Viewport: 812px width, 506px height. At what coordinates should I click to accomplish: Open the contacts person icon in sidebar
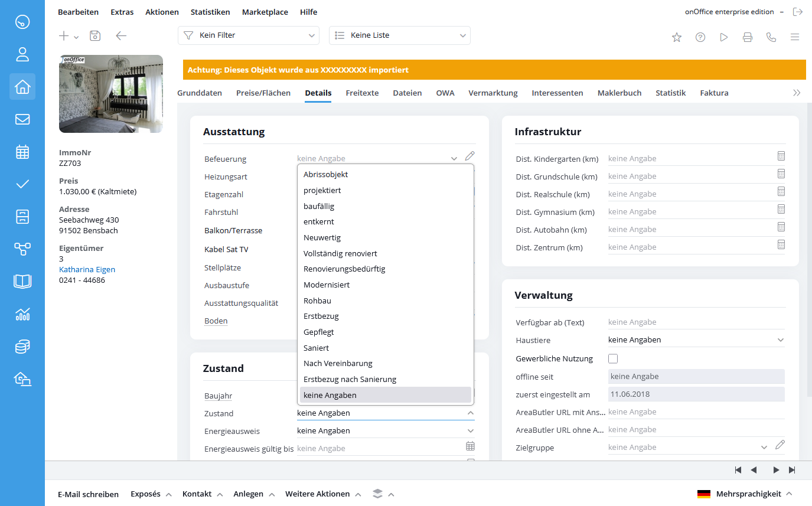22,55
